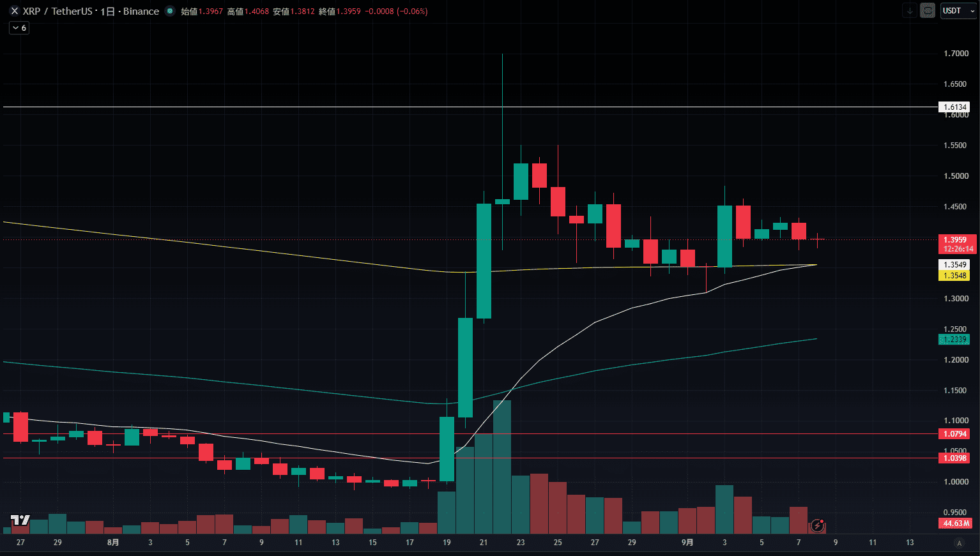Click the 8月 marker on the time axis
The width and height of the screenshot is (980, 556).
click(113, 543)
